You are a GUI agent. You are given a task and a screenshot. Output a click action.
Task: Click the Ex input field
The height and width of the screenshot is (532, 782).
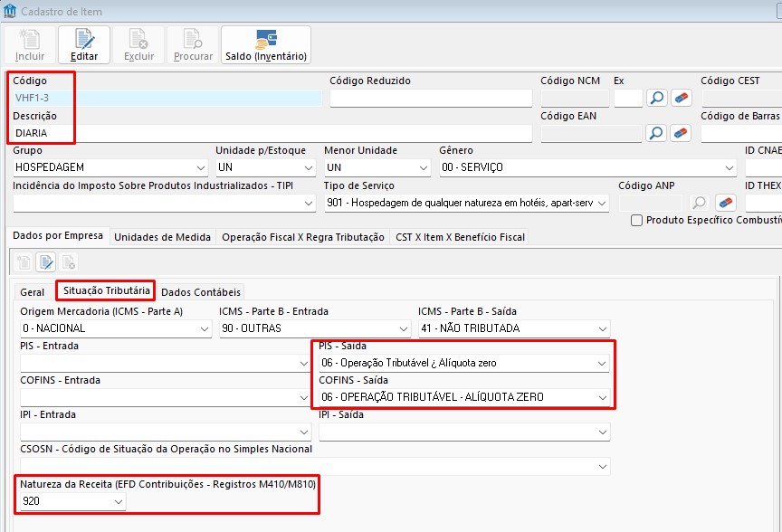(628, 99)
